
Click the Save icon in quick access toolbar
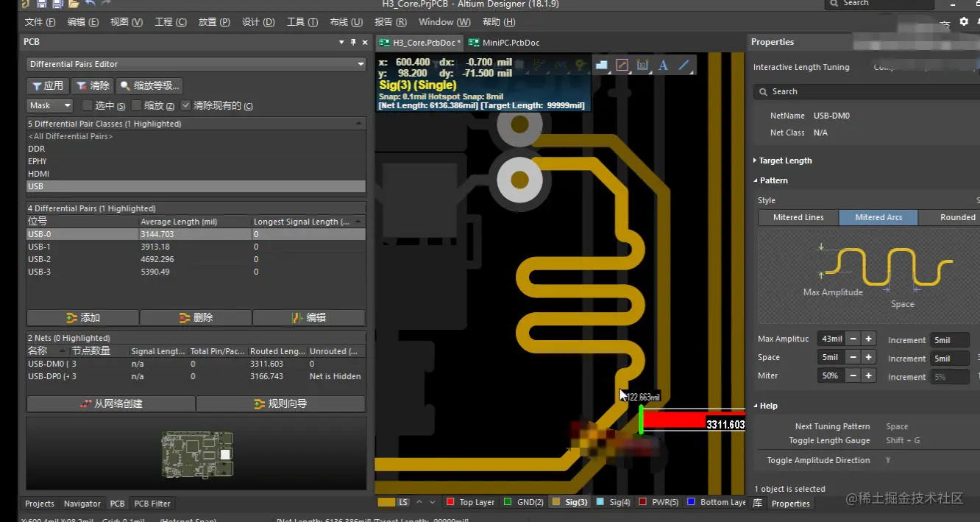(42, 3)
